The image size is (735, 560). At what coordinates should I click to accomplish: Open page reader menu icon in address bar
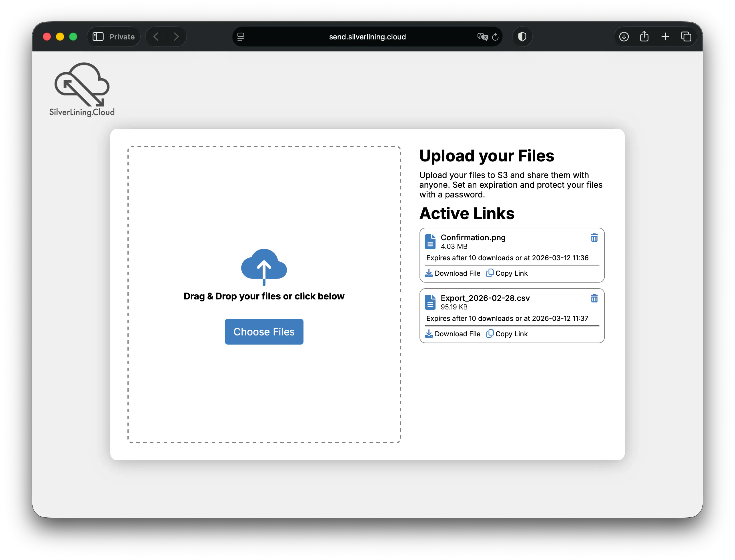click(x=241, y=37)
